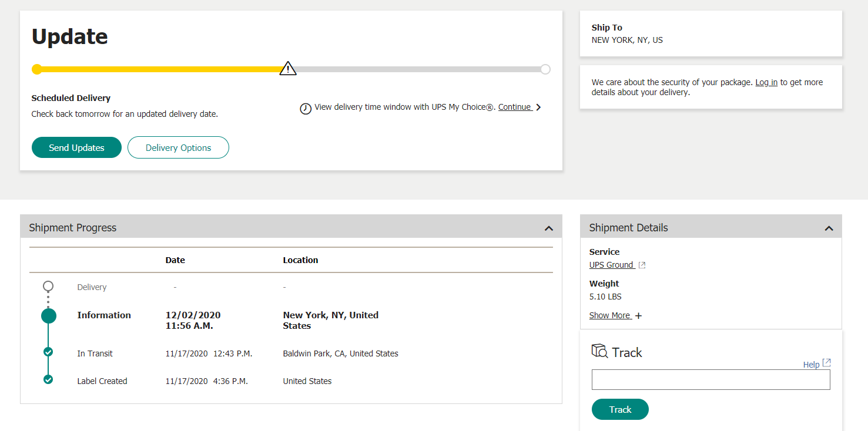868x431 pixels.
Task: Click the package magnifier Track icon
Action: pos(599,351)
